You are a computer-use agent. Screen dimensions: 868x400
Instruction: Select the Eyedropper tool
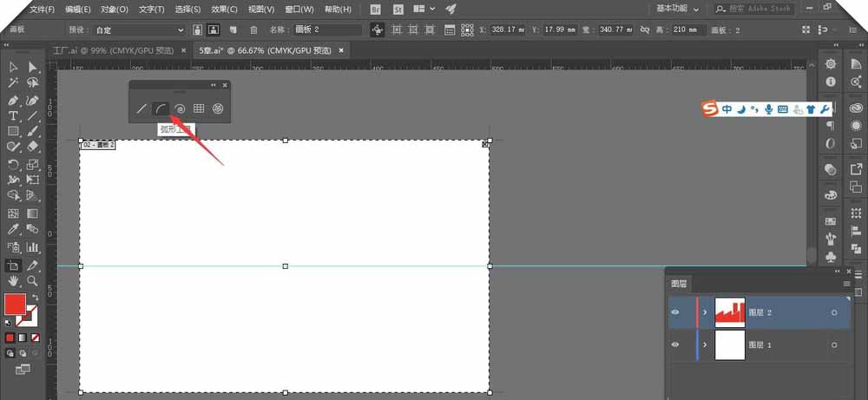coord(13,230)
